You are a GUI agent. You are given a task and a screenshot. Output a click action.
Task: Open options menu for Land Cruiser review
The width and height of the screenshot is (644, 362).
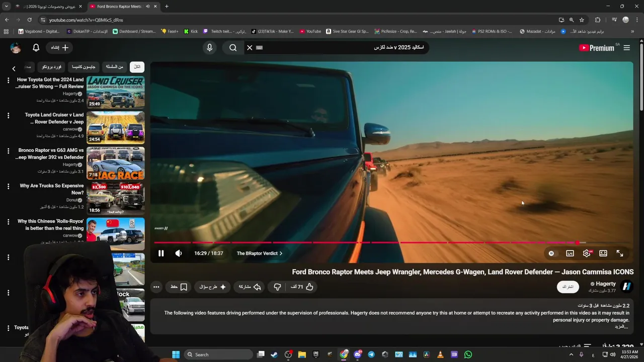point(8,80)
